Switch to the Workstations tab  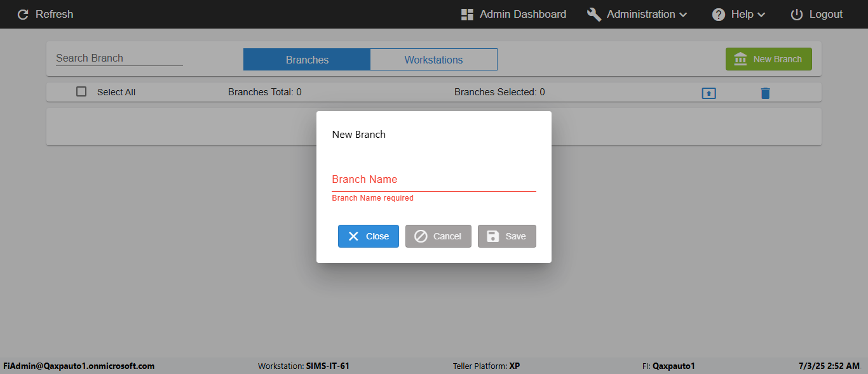434,60
